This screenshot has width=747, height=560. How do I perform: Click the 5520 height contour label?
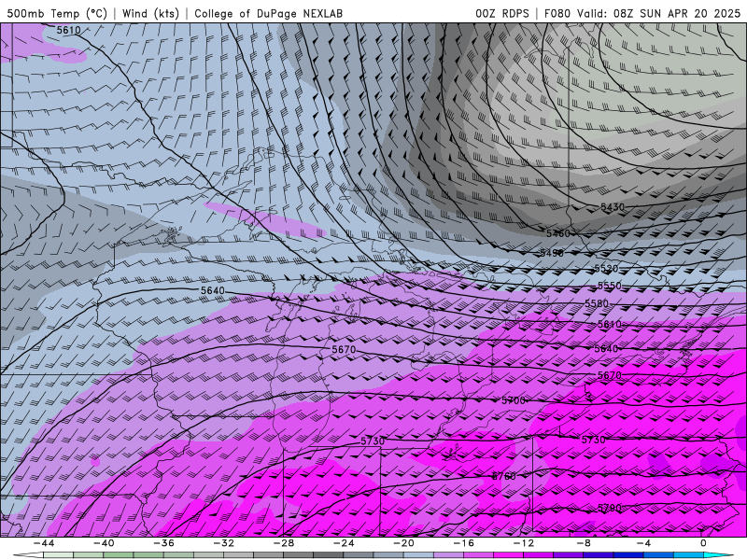pos(606,269)
